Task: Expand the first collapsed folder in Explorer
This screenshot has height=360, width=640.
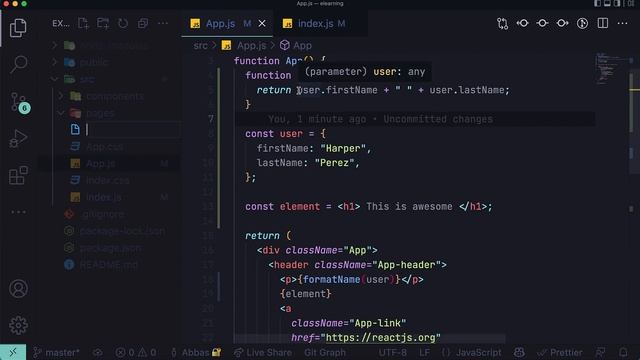Action: tap(54, 45)
